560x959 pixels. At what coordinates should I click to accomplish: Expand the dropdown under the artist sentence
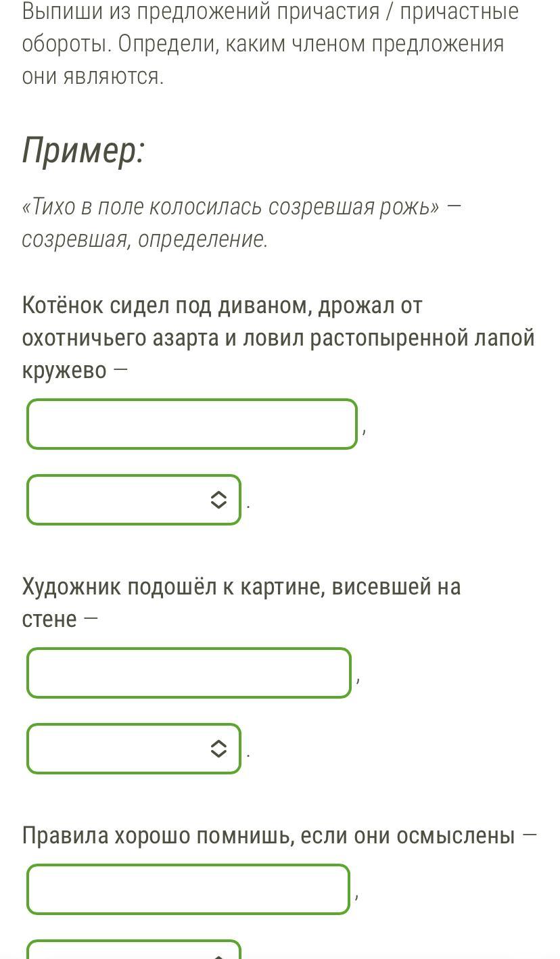click(134, 749)
